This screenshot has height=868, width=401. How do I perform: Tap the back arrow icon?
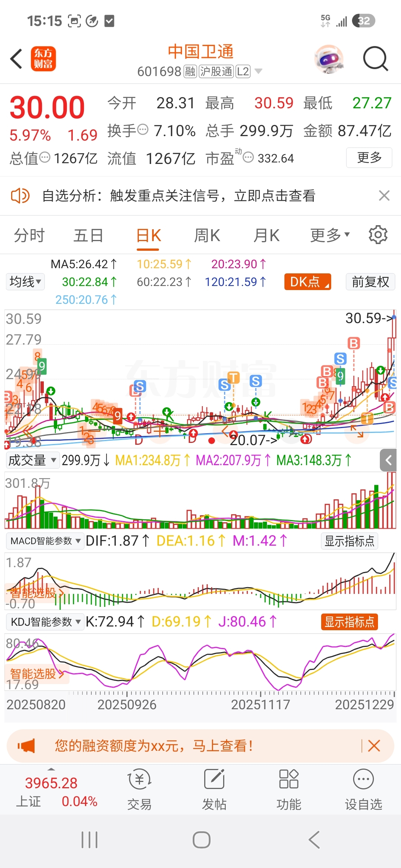click(16, 59)
